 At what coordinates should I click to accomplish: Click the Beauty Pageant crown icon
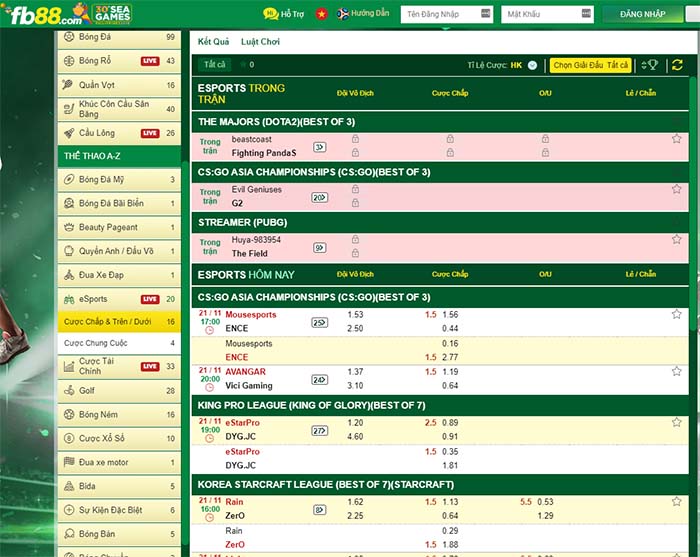coord(69,227)
